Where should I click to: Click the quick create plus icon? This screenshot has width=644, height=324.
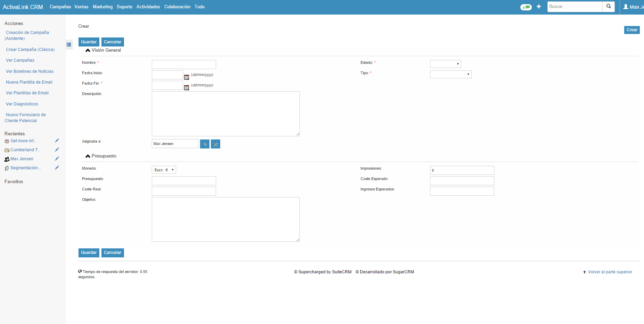click(x=539, y=7)
